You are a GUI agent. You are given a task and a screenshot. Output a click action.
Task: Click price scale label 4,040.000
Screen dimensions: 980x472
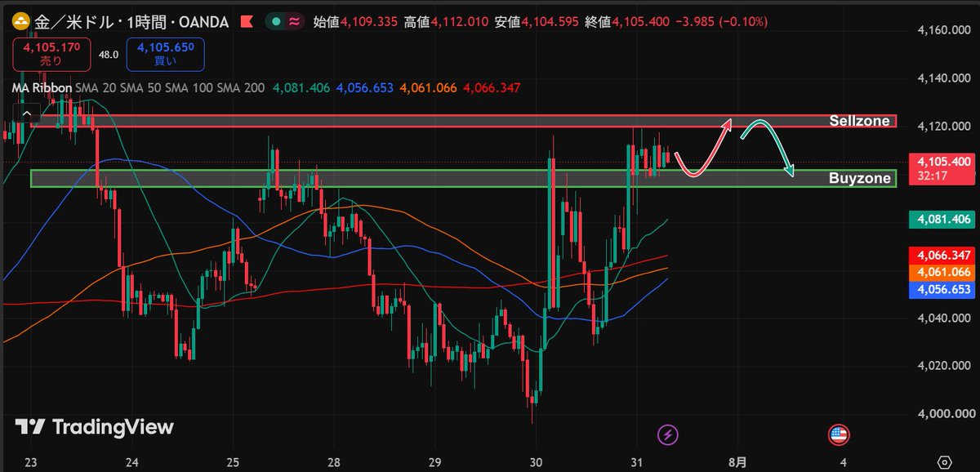coord(943,318)
